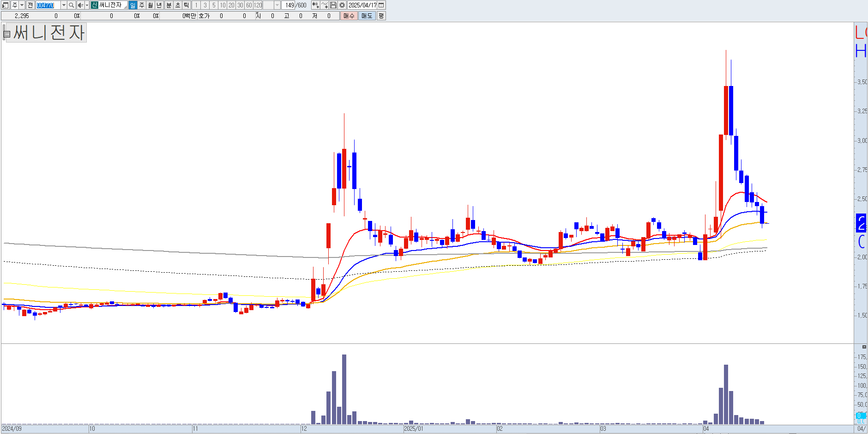Click the candle count field showing 149
Viewport: 868px width, 434px height.
click(289, 5)
